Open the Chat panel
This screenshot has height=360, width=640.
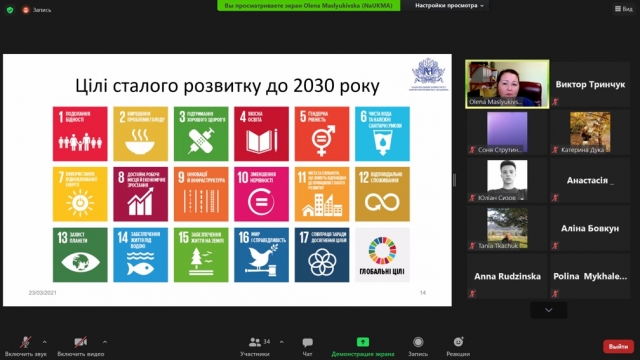click(x=307, y=342)
